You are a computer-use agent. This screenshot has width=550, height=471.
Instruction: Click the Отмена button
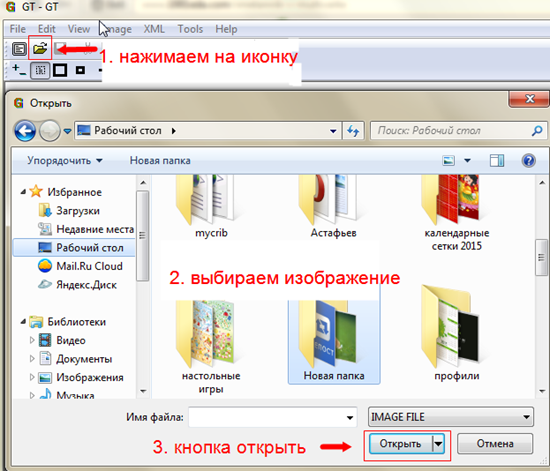[495, 444]
